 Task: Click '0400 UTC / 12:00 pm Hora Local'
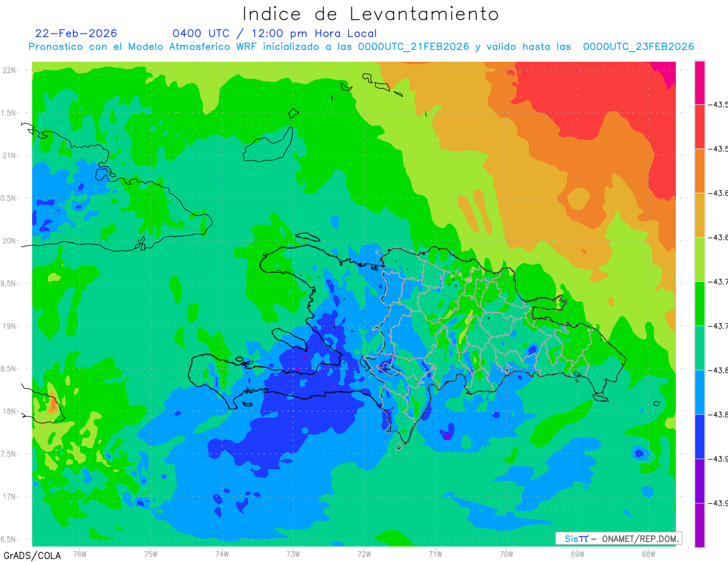click(x=274, y=34)
